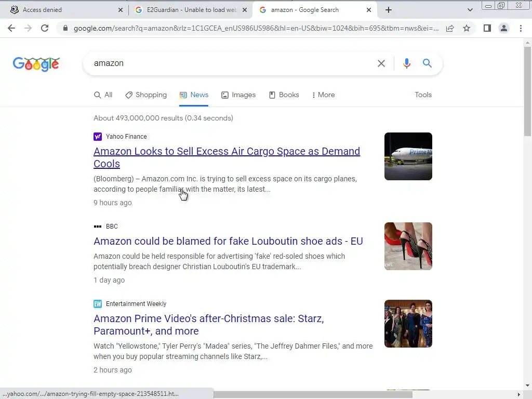Click the scroll up arrow

pyautogui.click(x=527, y=43)
